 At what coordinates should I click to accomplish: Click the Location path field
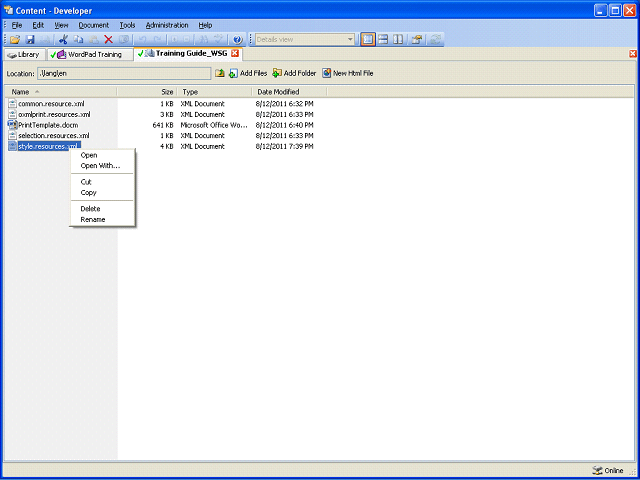(124, 73)
